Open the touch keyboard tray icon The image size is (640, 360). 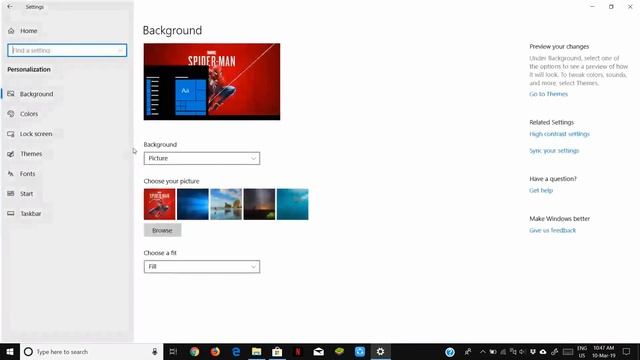[x=568, y=352]
